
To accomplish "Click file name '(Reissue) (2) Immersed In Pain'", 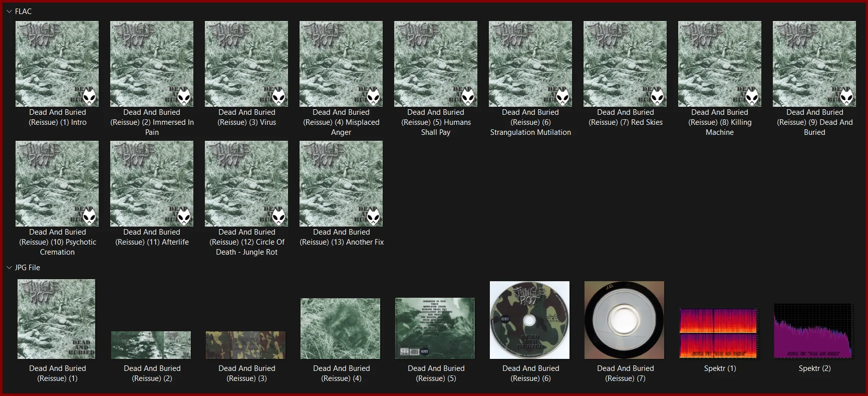I will pos(152,122).
